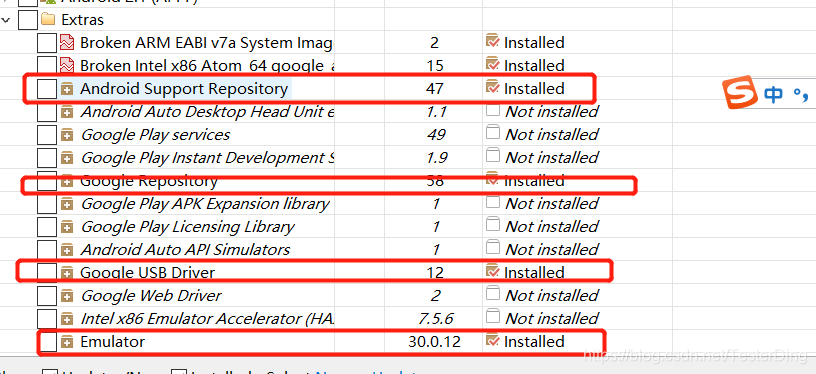The height and width of the screenshot is (374, 816).
Task: Check the Broken ARM EABI v7a checkbox
Action: [x=47, y=43]
